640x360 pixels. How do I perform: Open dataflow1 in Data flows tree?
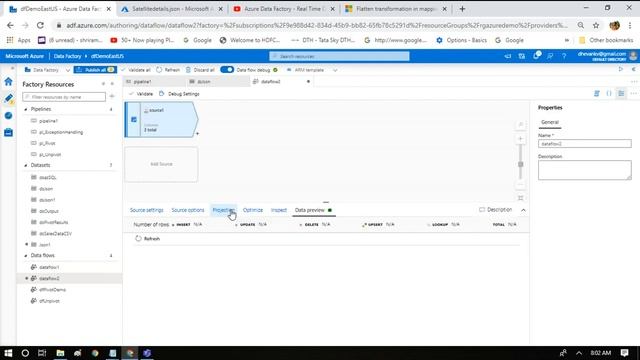[49, 267]
